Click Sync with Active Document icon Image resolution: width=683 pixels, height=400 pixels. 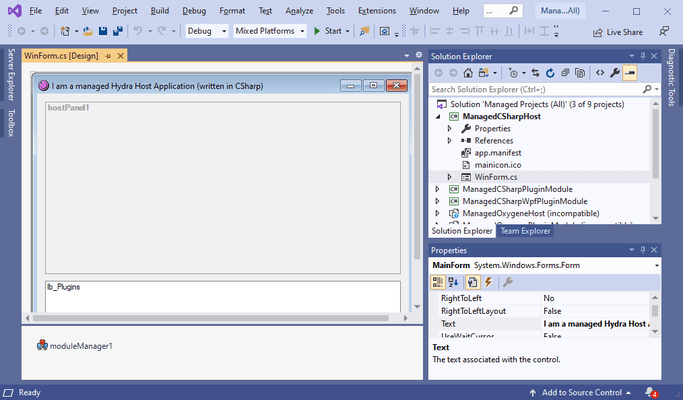click(x=535, y=73)
